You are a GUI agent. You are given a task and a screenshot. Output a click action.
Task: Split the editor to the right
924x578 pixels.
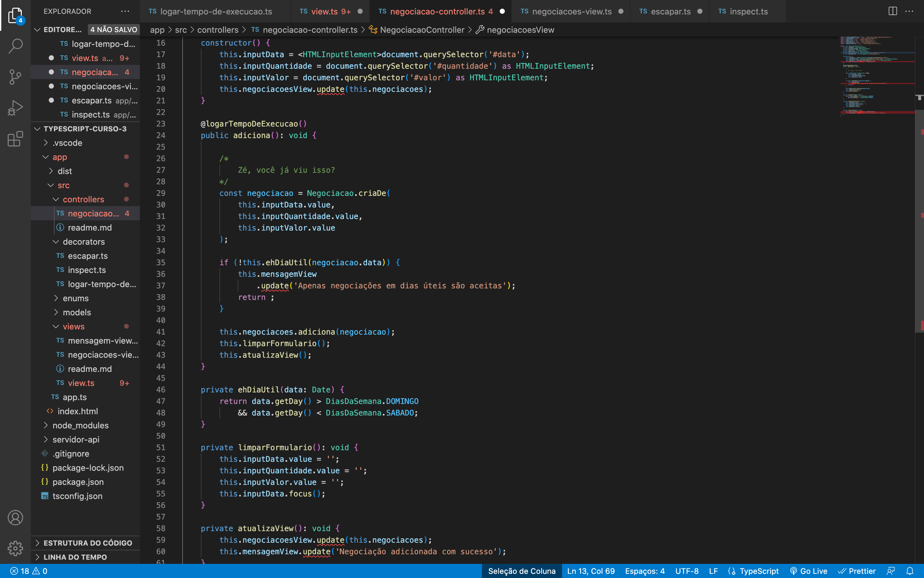(x=893, y=12)
